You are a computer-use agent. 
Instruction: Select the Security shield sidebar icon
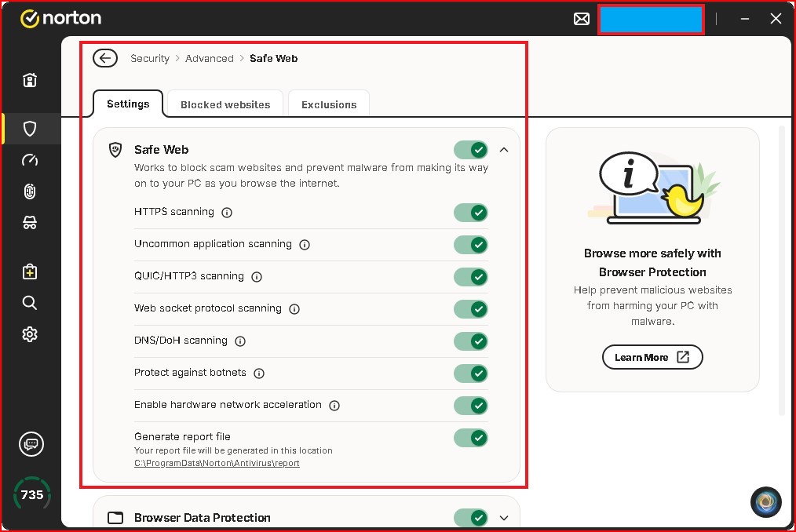point(30,129)
